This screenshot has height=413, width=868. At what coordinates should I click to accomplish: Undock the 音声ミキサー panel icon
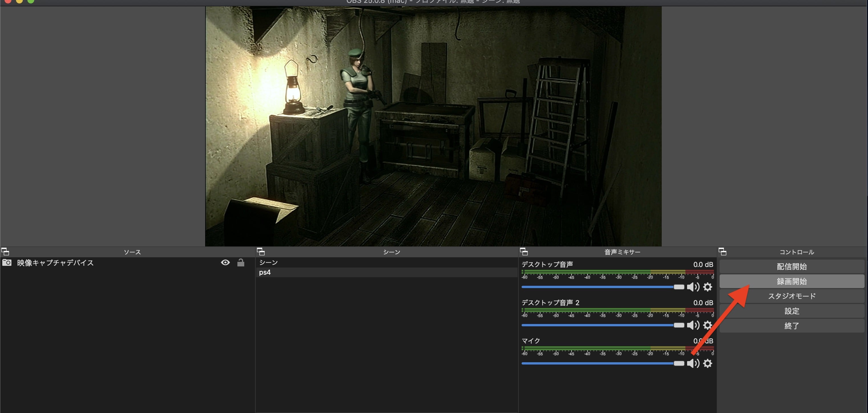(524, 252)
